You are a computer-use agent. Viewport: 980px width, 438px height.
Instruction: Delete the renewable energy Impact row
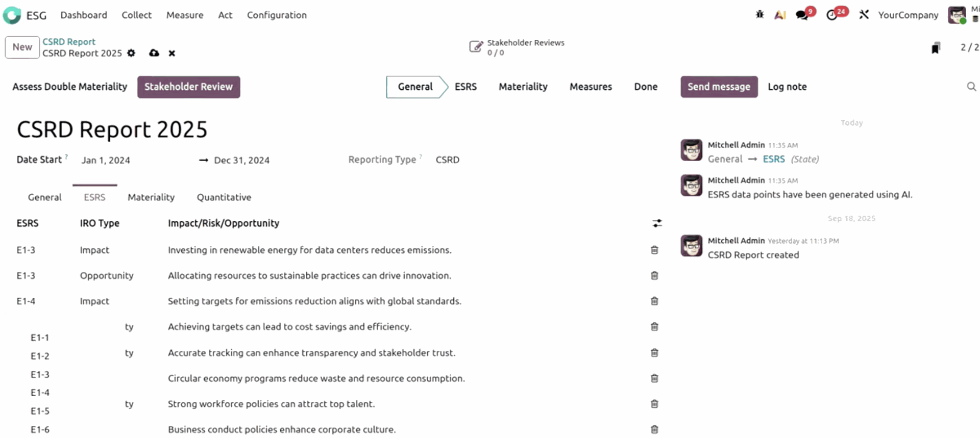click(654, 250)
